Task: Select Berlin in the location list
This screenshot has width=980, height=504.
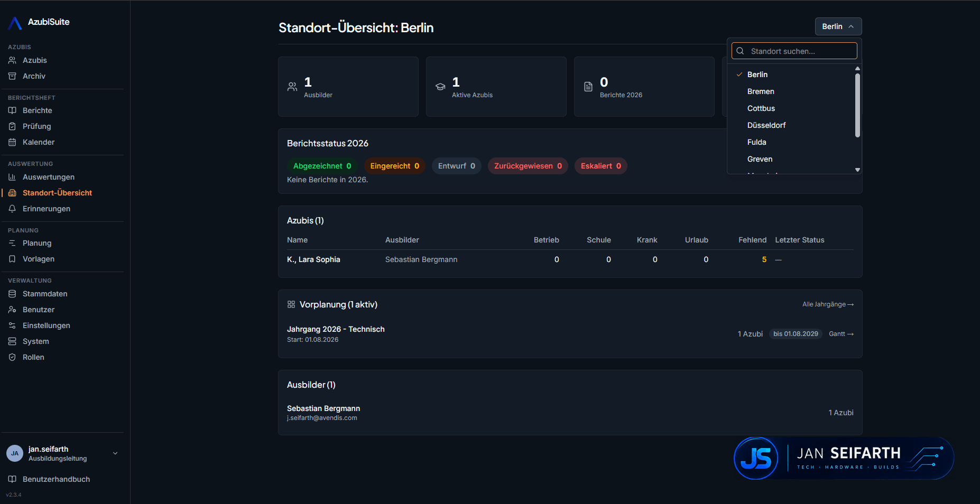Action: pos(791,74)
